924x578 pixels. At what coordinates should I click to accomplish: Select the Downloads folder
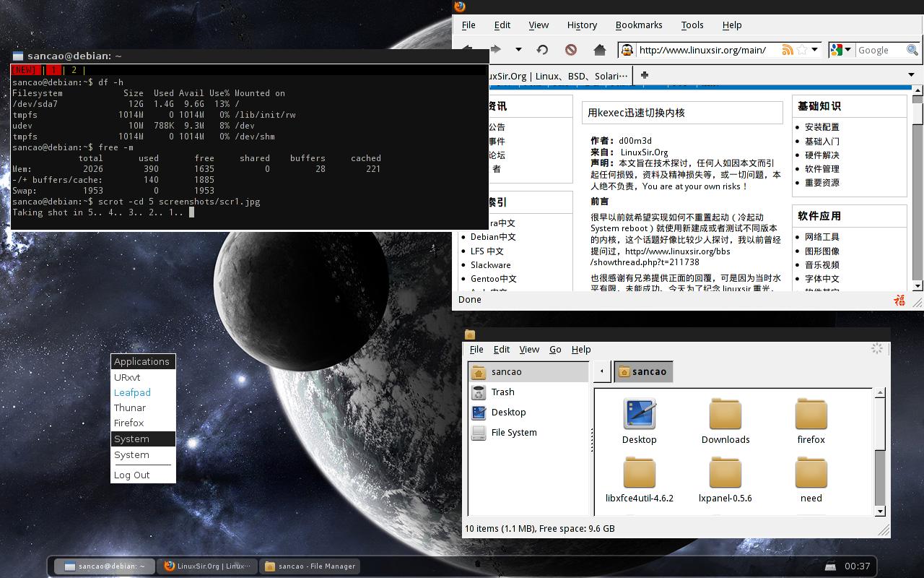pos(725,421)
